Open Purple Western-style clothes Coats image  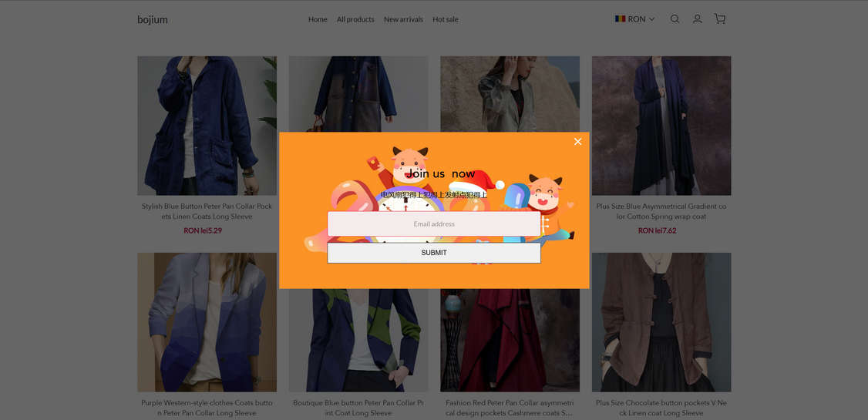tap(207, 323)
